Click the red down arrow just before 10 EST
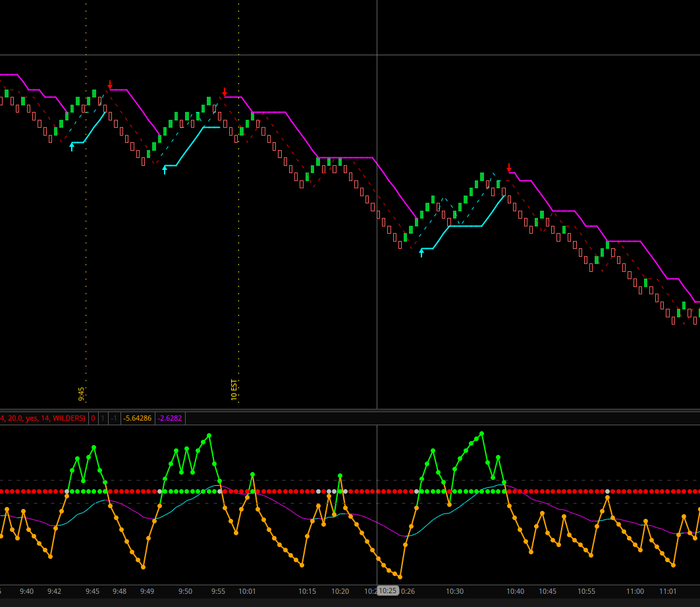700x607 pixels. (224, 92)
